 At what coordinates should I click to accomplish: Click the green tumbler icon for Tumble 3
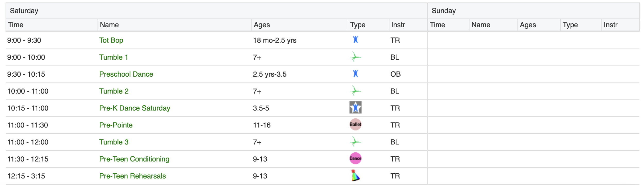click(355, 142)
